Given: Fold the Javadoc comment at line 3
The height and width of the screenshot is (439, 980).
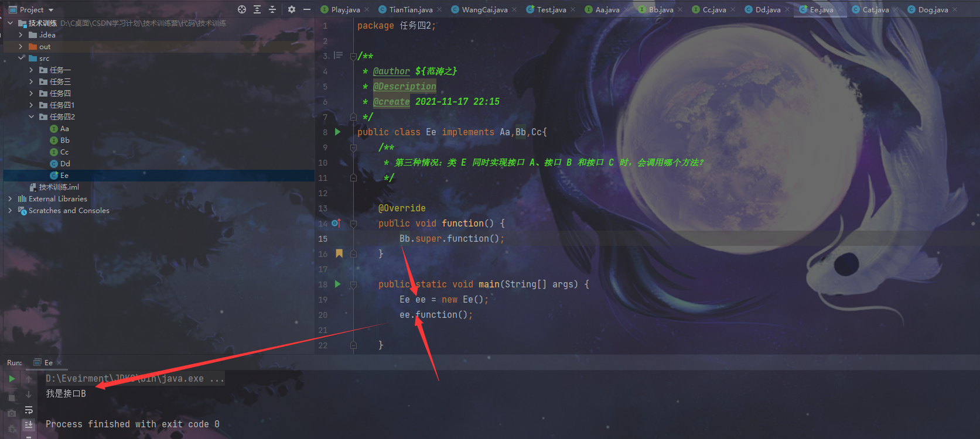Looking at the screenshot, I should point(353,56).
